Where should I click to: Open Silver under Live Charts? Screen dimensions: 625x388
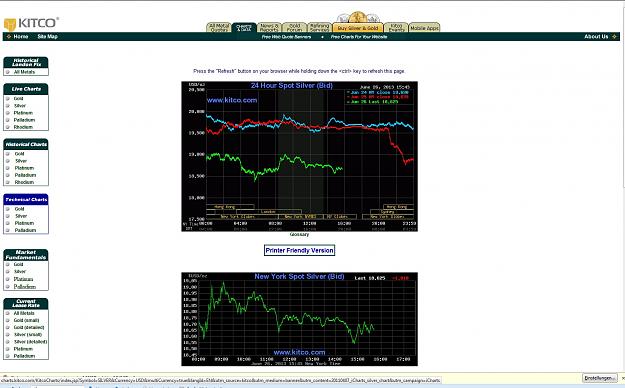pos(20,106)
